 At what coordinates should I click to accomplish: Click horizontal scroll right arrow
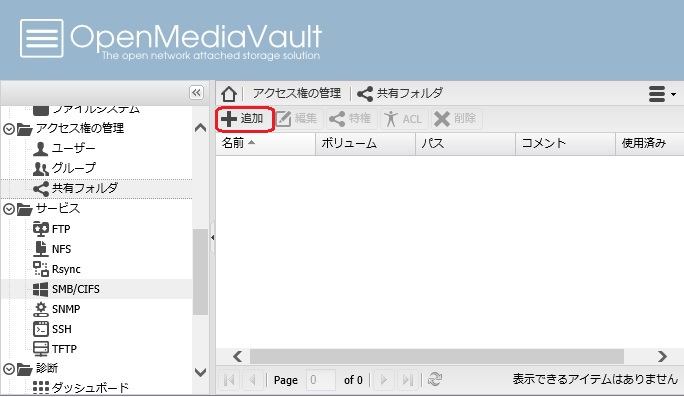(x=662, y=356)
